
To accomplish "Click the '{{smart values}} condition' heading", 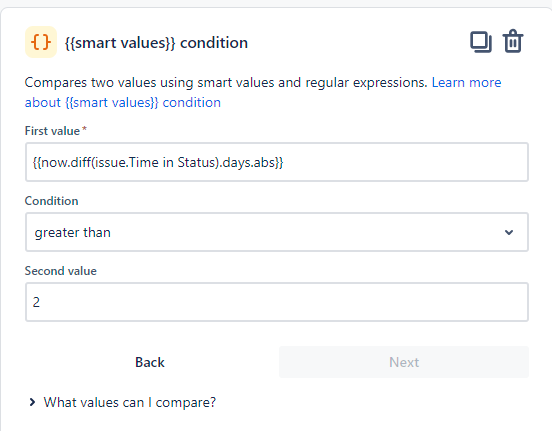I will (156, 43).
